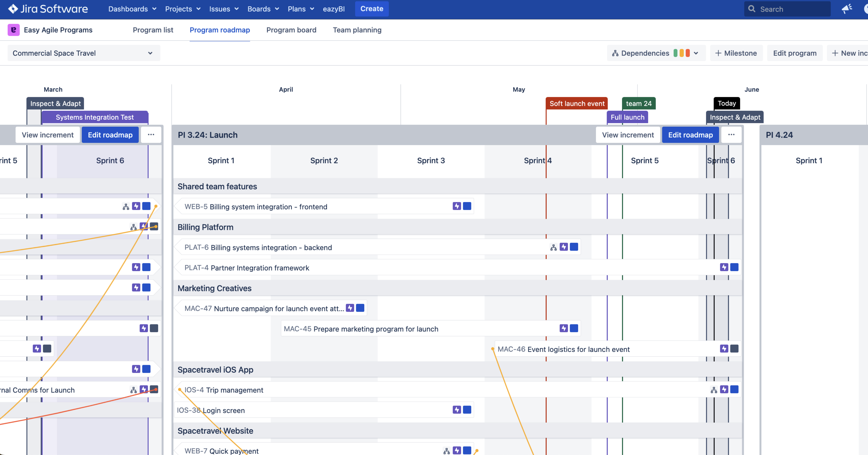Viewport: 868px width, 455px height.
Task: Click lightning icon on MAC-45 row
Action: click(564, 328)
